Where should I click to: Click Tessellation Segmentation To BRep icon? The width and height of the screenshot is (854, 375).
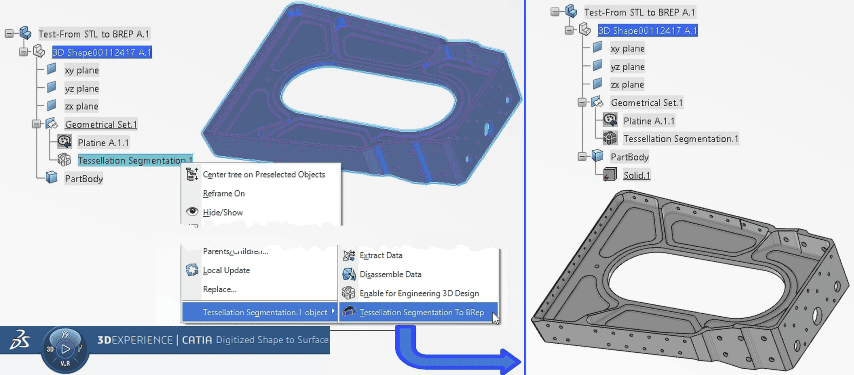349,312
